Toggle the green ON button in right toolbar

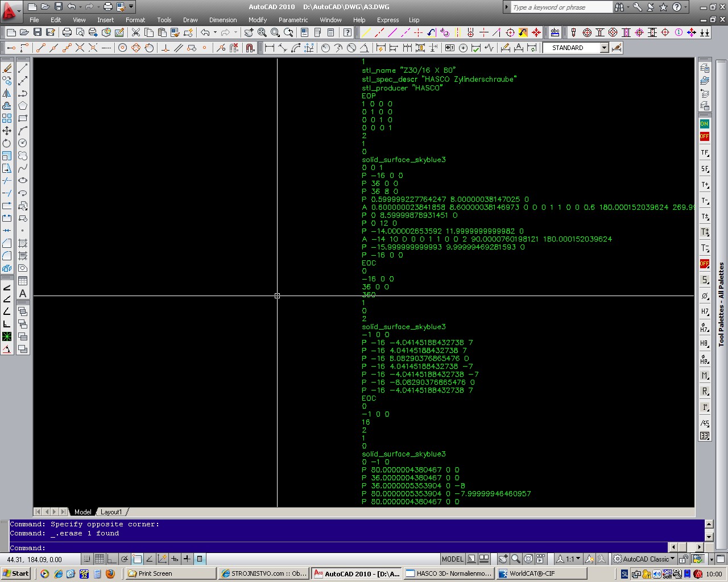705,124
